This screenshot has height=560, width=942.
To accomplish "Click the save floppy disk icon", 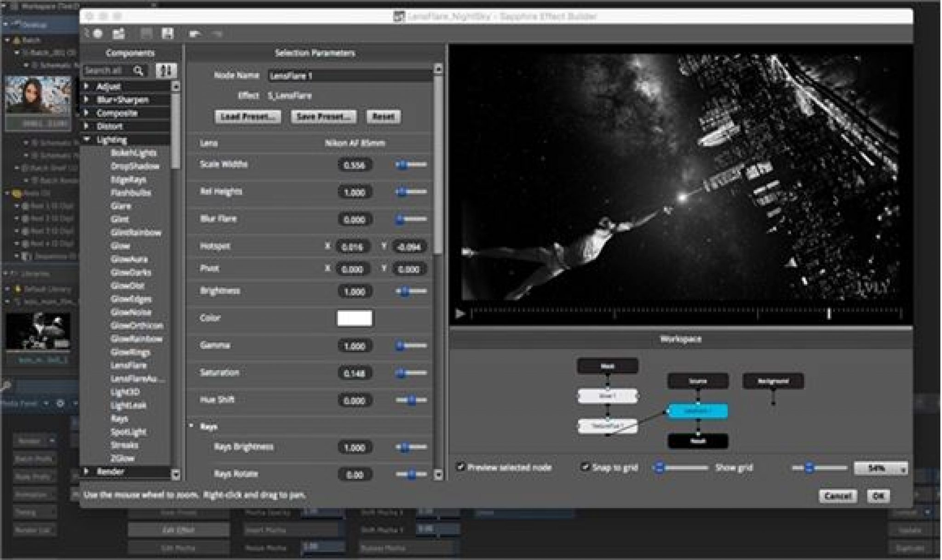I will coord(168,34).
